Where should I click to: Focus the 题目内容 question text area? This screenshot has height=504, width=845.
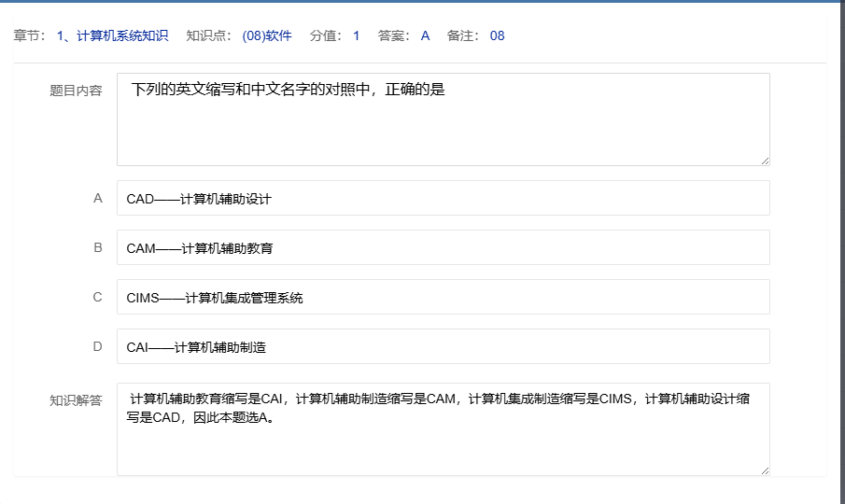[x=443, y=119]
